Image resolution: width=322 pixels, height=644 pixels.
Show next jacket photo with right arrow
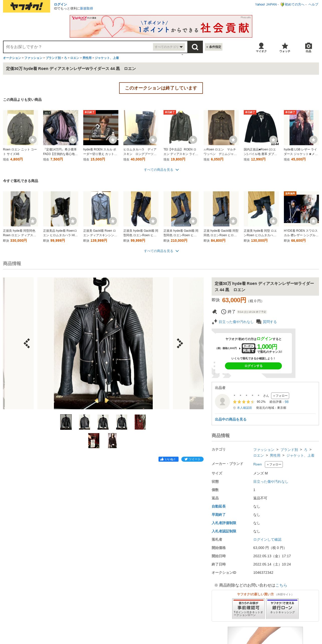(180, 343)
